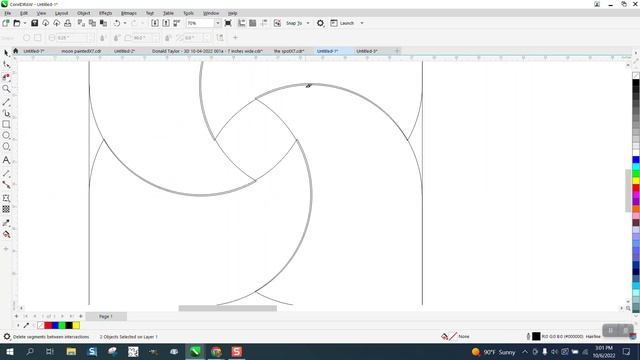Click the Full-screen preview icon
The height and width of the screenshot is (360, 640).
click(x=228, y=23)
